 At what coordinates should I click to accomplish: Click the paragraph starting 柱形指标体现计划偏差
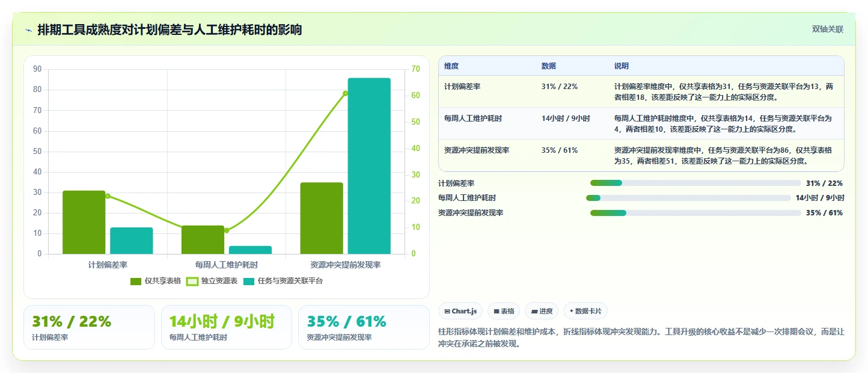(x=642, y=338)
